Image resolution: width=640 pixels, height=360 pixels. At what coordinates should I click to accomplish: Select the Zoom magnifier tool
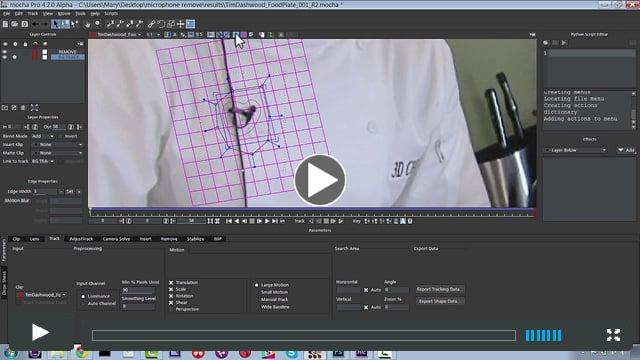pos(98,24)
